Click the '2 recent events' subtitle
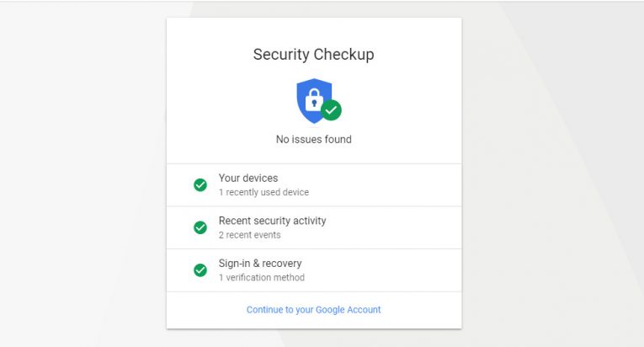 click(249, 235)
